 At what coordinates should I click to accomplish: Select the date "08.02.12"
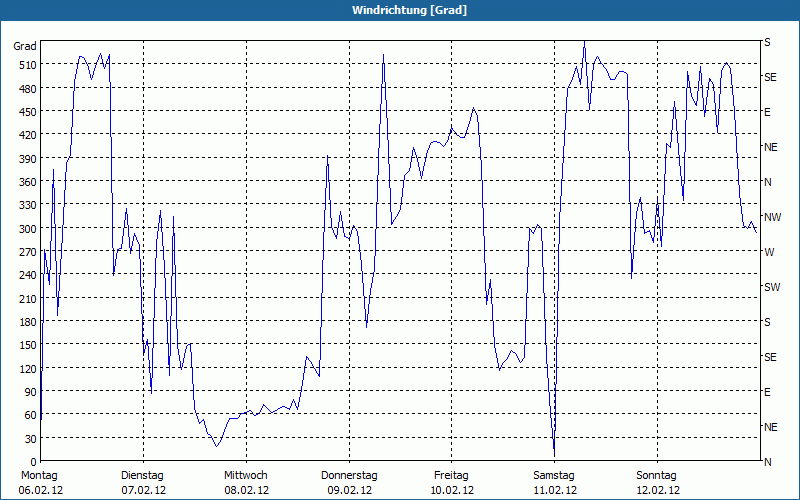coord(246,490)
